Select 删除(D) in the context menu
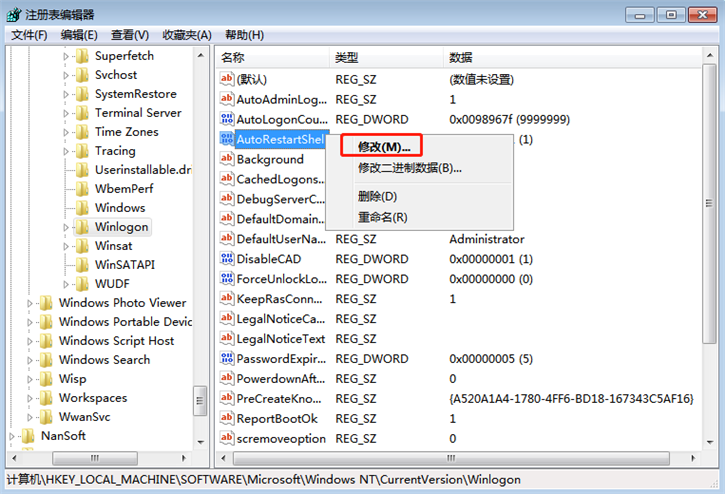The width and height of the screenshot is (725, 494). coord(377,196)
